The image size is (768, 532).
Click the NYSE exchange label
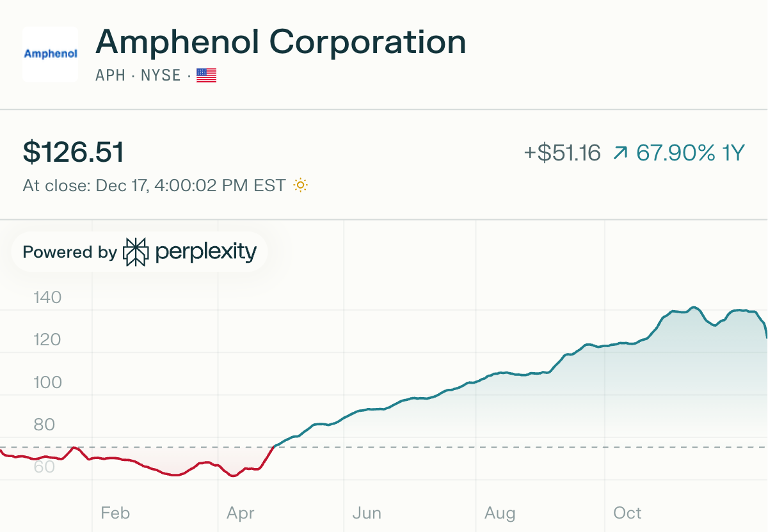point(160,75)
